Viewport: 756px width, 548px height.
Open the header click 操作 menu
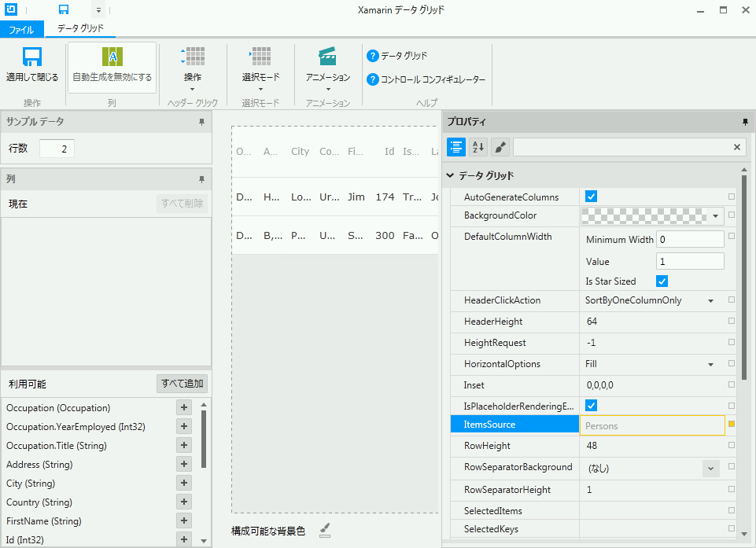[193, 68]
